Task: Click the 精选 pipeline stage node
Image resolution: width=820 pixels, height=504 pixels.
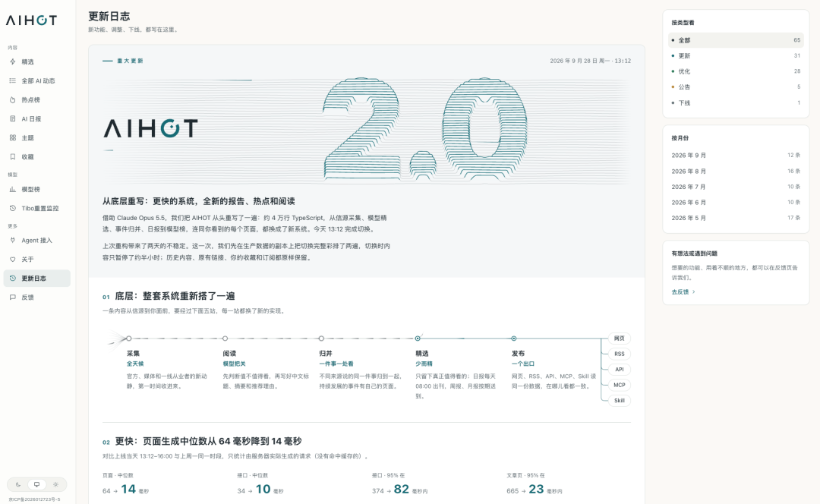Action: 418,339
